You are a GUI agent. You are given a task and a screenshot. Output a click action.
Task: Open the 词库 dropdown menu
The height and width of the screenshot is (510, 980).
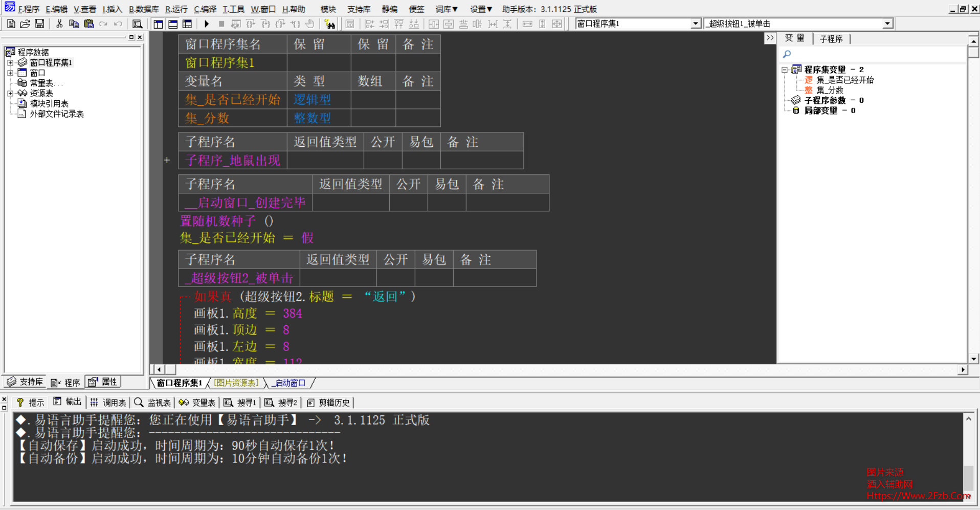click(447, 9)
